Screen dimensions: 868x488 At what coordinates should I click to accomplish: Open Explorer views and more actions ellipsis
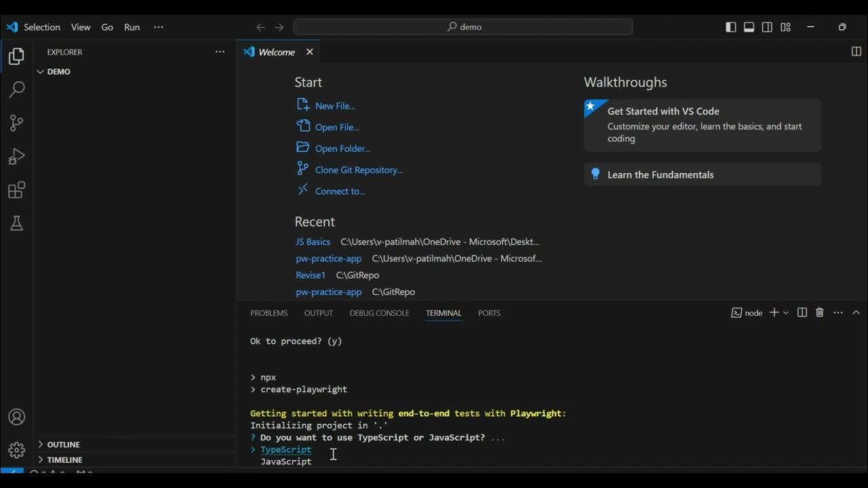[x=220, y=52]
